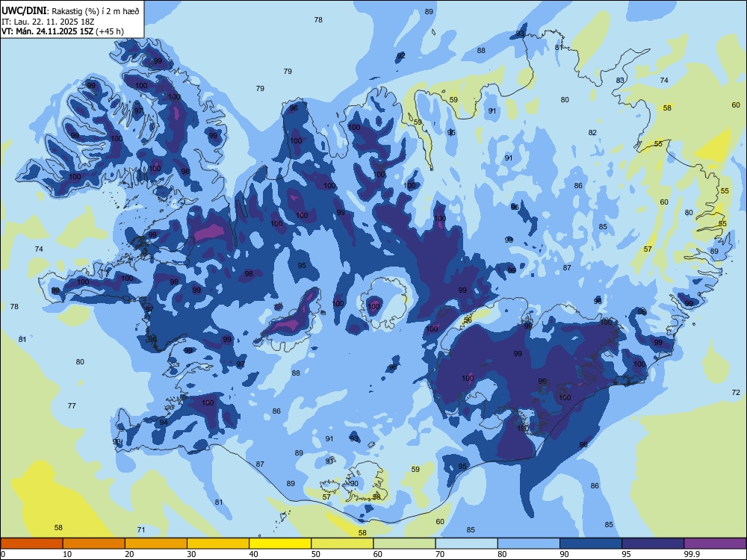Viewport: 747px width, 560px height.
Task: Select the map value 56
Action: (x=468, y=320)
